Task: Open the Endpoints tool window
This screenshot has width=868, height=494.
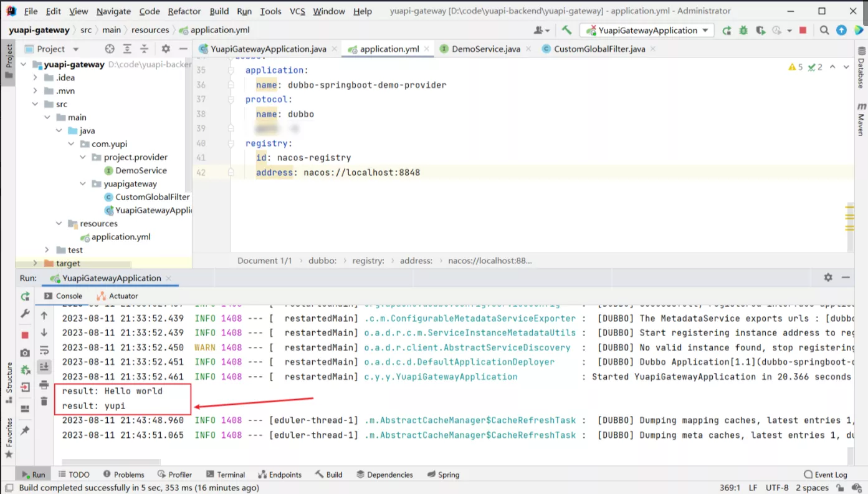Action: tap(280, 475)
